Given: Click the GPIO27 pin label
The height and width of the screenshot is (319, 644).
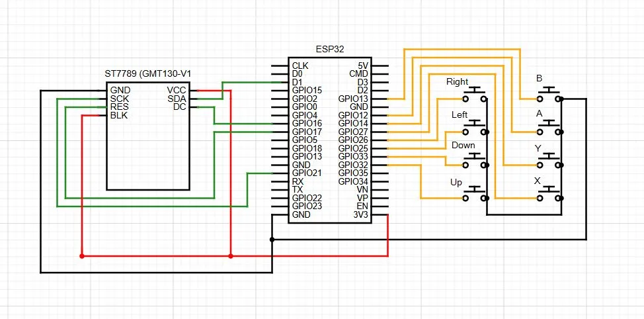Looking at the screenshot, I should click(353, 132).
